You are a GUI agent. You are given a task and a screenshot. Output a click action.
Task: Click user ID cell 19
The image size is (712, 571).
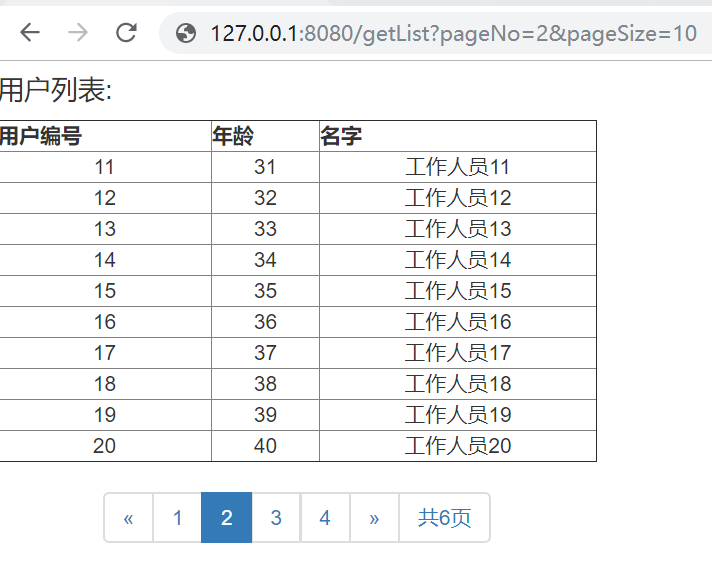coord(105,415)
